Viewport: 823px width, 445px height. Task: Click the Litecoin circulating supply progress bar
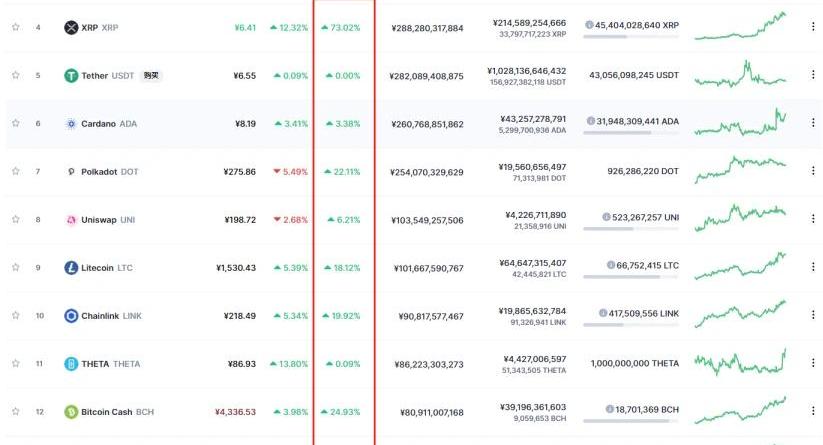click(630, 276)
